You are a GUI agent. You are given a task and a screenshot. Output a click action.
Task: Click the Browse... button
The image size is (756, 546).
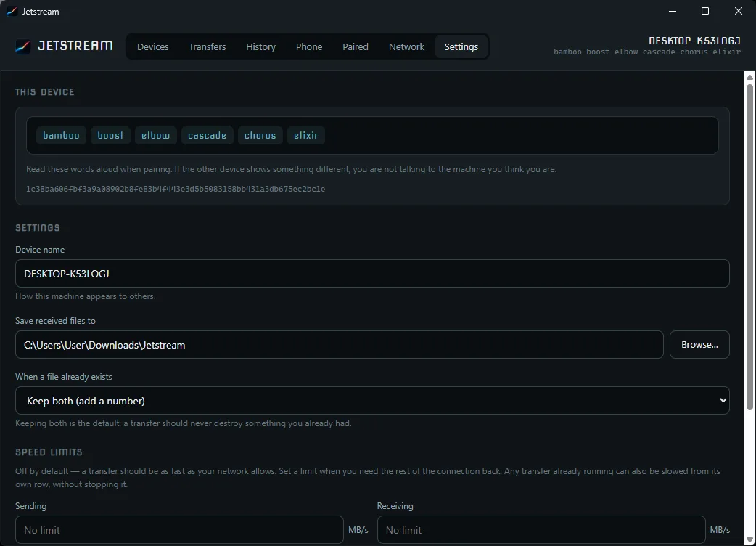point(699,344)
